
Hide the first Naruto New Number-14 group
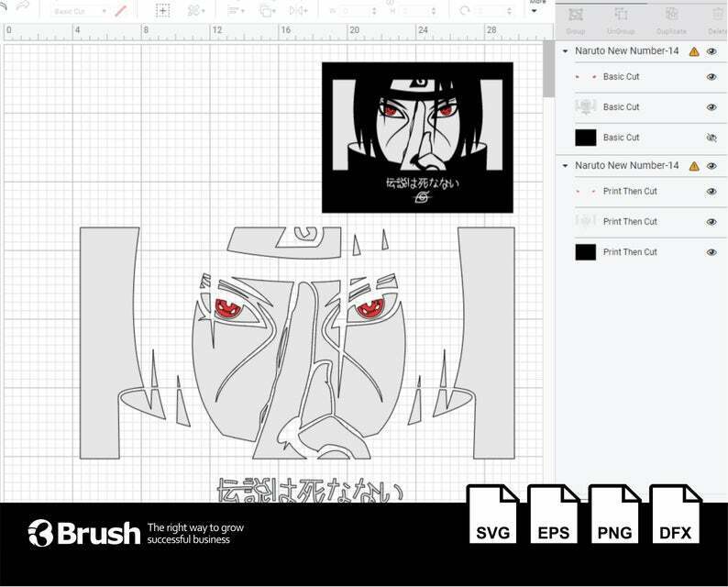(711, 51)
